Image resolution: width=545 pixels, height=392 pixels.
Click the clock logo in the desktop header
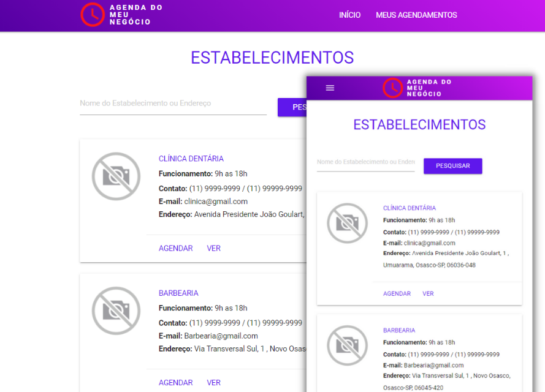click(92, 15)
